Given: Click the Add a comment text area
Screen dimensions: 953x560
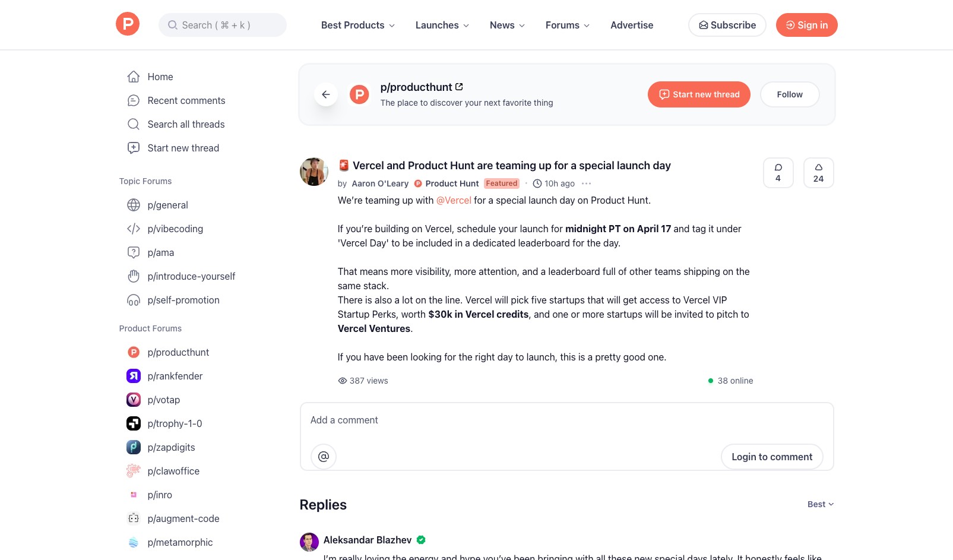Looking at the screenshot, I should (x=567, y=420).
